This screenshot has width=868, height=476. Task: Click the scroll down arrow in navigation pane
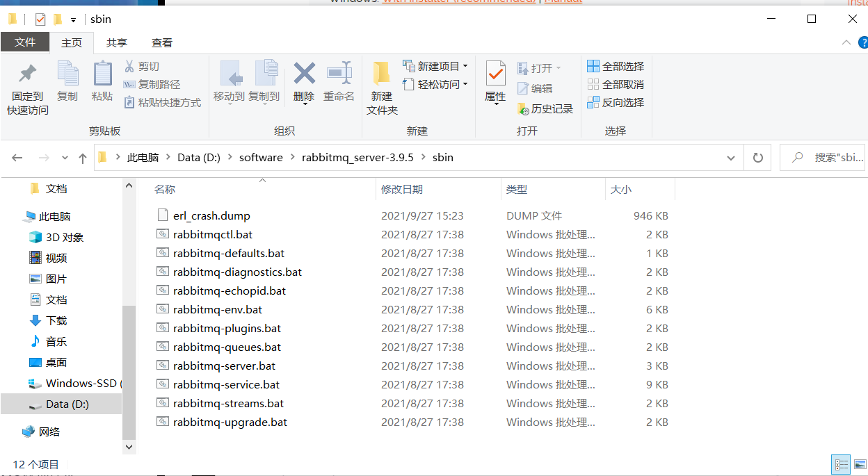pyautogui.click(x=129, y=448)
